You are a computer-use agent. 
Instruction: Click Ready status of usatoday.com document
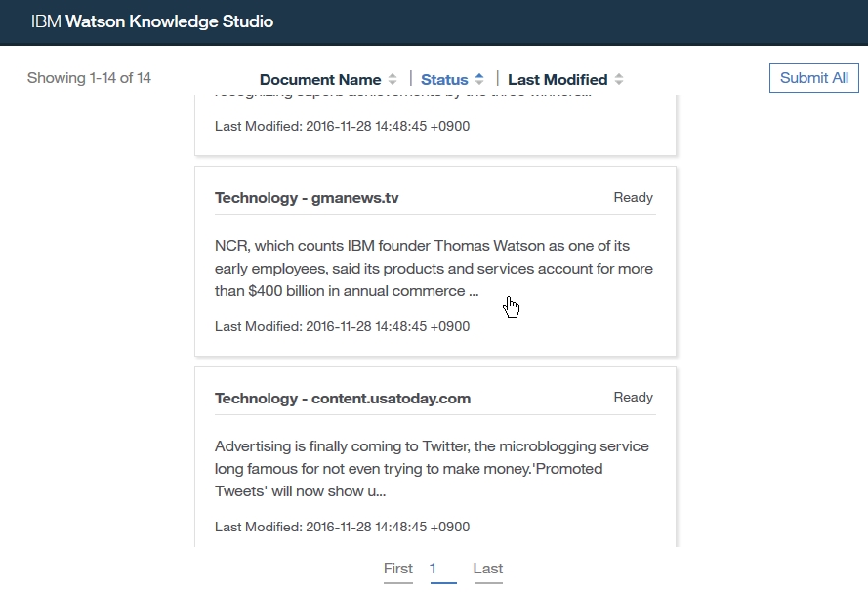pos(633,398)
